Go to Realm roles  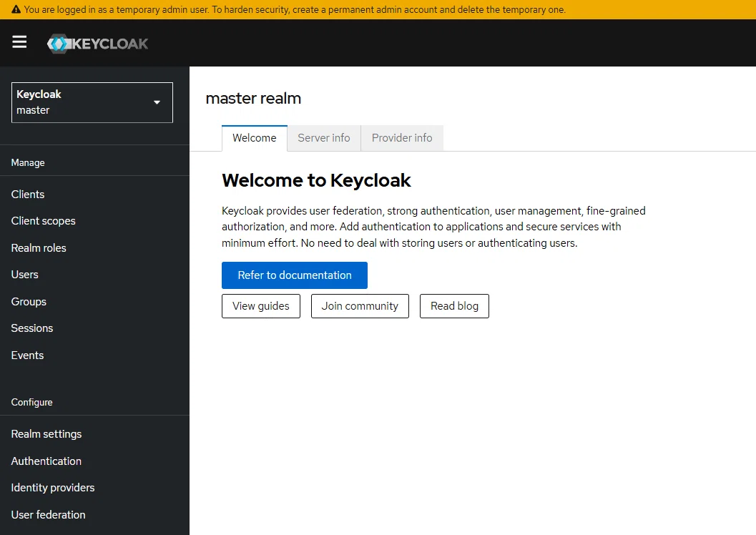point(39,247)
